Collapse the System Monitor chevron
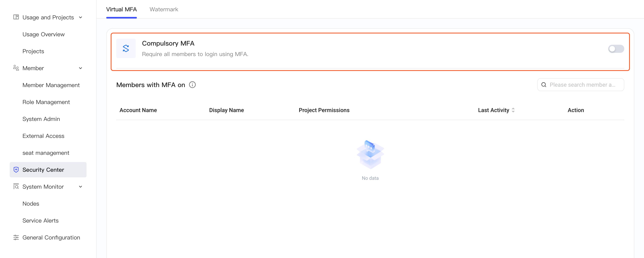The image size is (644, 258). (x=80, y=187)
